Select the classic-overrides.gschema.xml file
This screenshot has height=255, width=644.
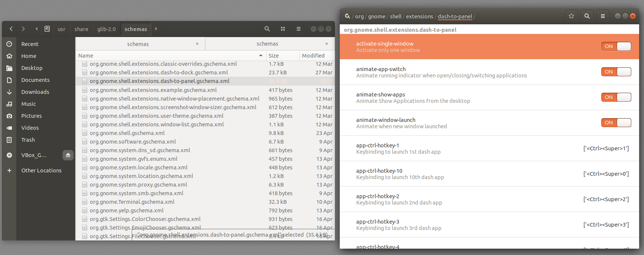pyautogui.click(x=205, y=64)
